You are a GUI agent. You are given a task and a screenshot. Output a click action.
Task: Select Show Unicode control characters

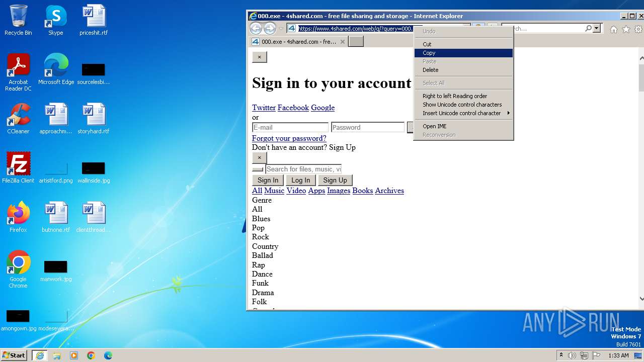tap(463, 105)
